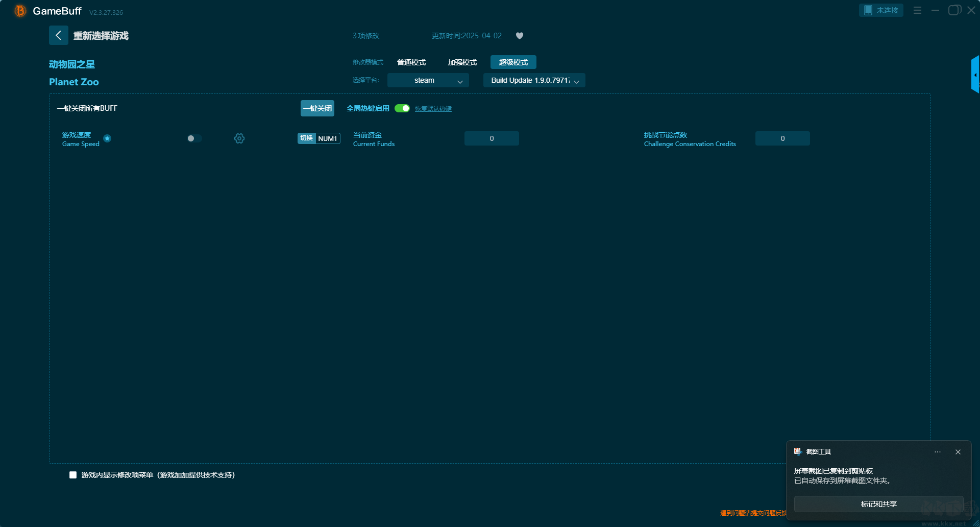The height and width of the screenshot is (527, 980).
Task: Maximize the GameBuff window
Action: [x=954, y=10]
